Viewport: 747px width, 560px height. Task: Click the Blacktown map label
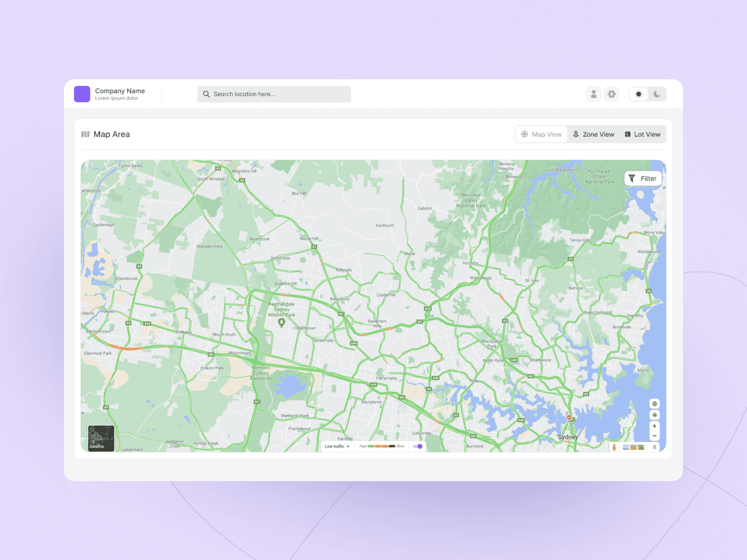306,328
